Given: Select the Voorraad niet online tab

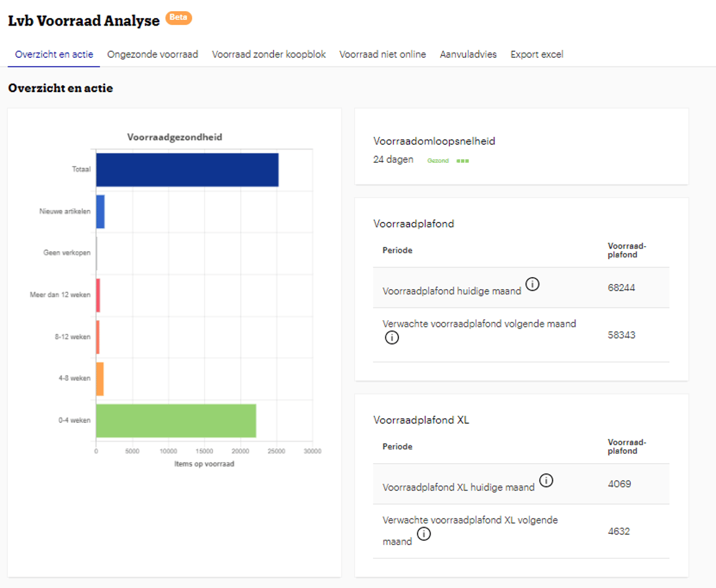Looking at the screenshot, I should tap(382, 55).
